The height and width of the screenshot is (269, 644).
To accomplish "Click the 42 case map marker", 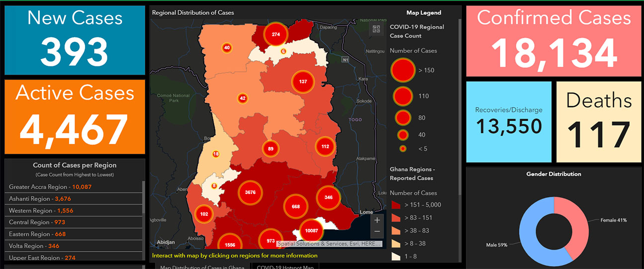I will pyautogui.click(x=242, y=98).
